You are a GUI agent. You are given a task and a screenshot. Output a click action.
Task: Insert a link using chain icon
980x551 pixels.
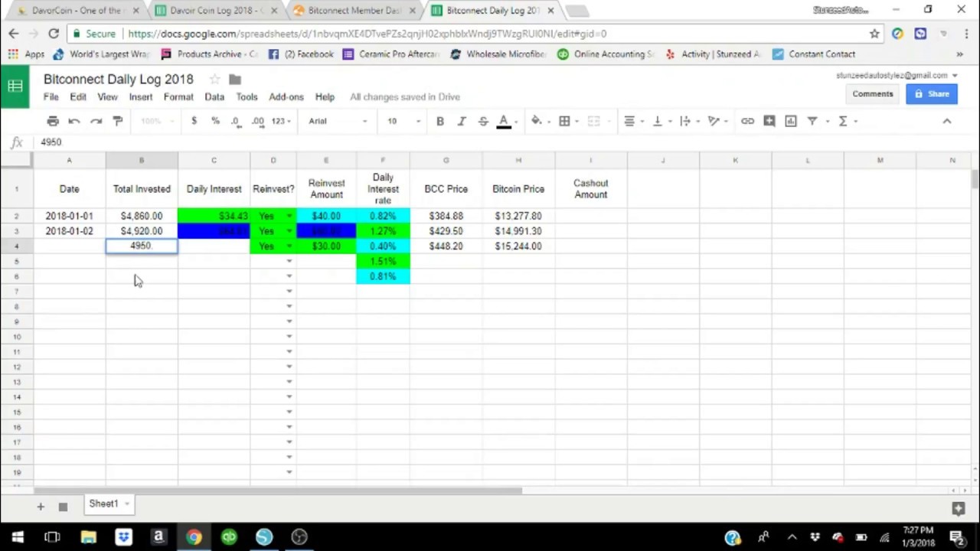[x=747, y=121]
